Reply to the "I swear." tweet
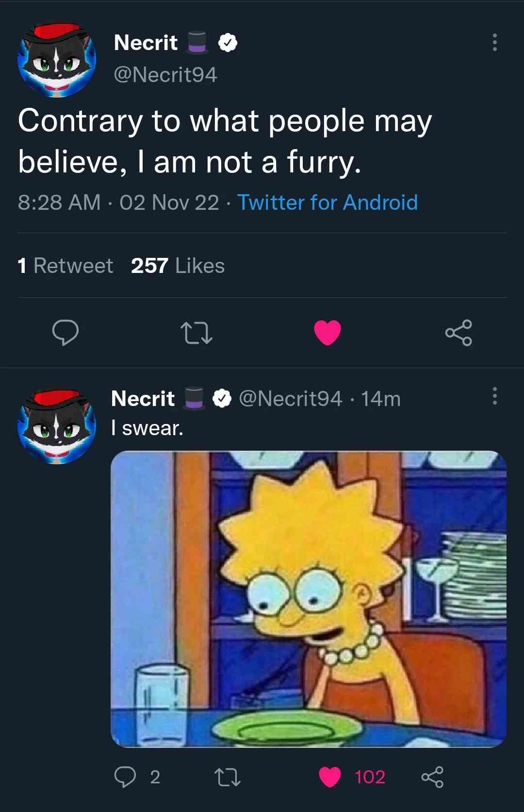This screenshot has height=812, width=524. 125,777
